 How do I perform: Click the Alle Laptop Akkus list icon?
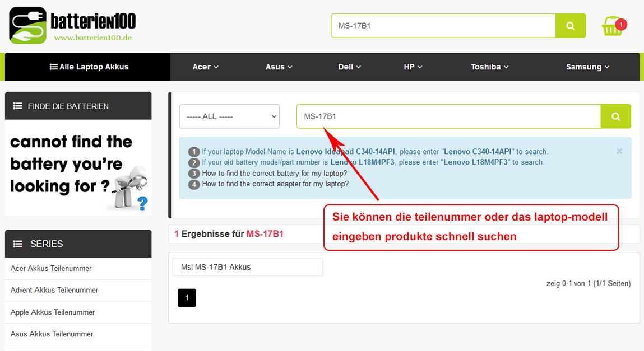(x=53, y=67)
